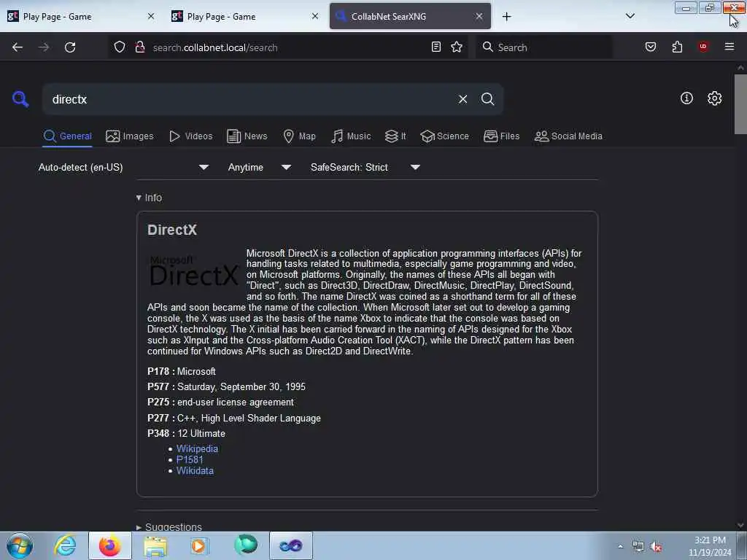Collapse the Info section
Image resolution: width=747 pixels, height=560 pixels.
coord(149,198)
